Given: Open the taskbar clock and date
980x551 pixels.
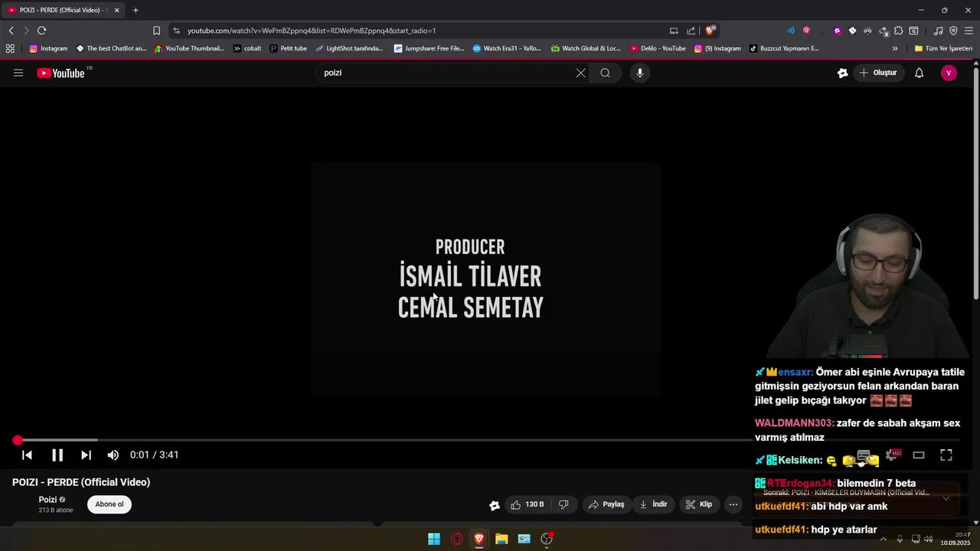Looking at the screenshot, I should [x=955, y=539].
